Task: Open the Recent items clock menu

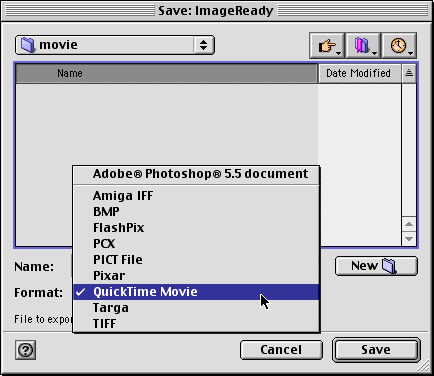Action: click(399, 45)
